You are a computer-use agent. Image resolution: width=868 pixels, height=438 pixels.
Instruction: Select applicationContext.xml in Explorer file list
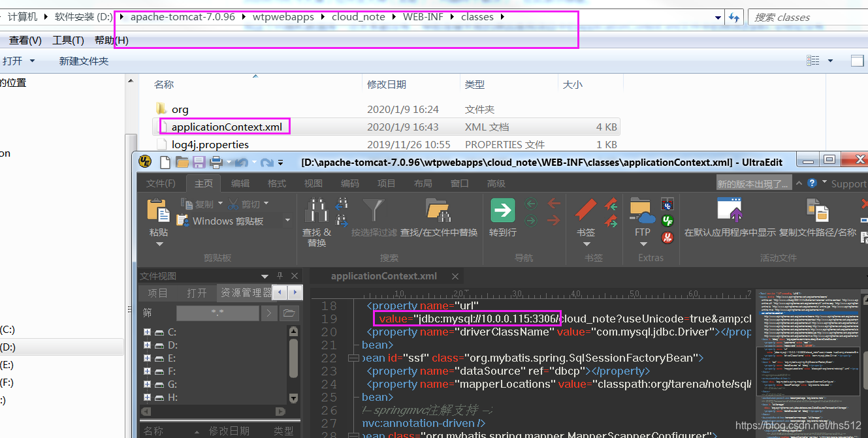227,127
